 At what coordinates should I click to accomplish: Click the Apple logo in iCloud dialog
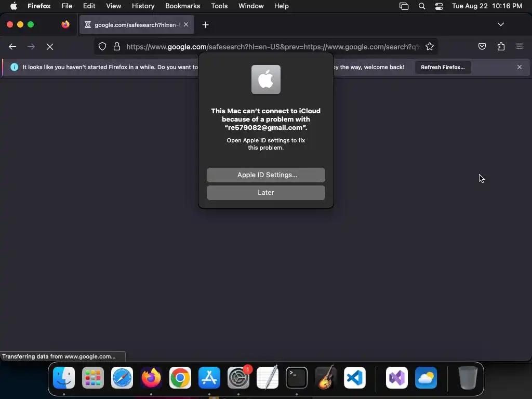pos(265,79)
